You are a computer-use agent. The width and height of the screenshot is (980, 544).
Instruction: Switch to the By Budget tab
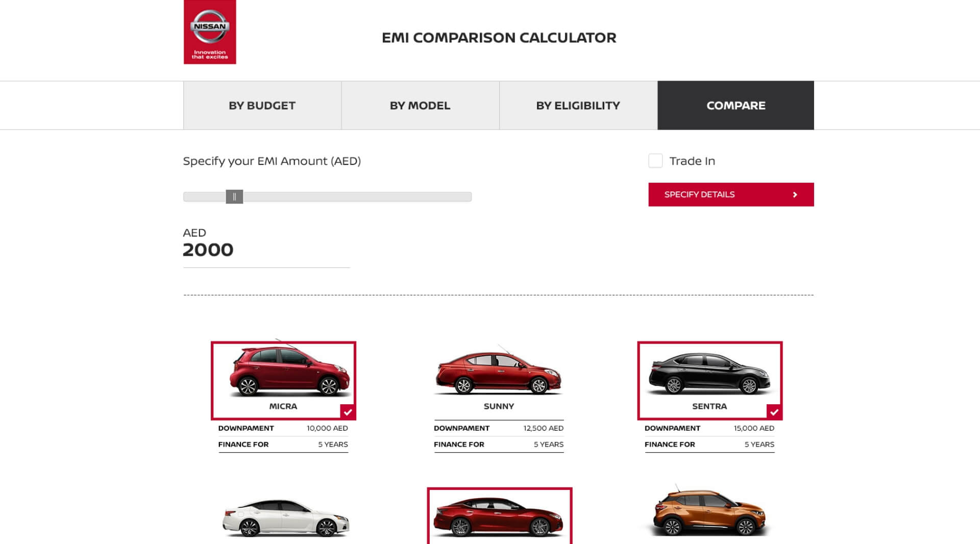[262, 106]
